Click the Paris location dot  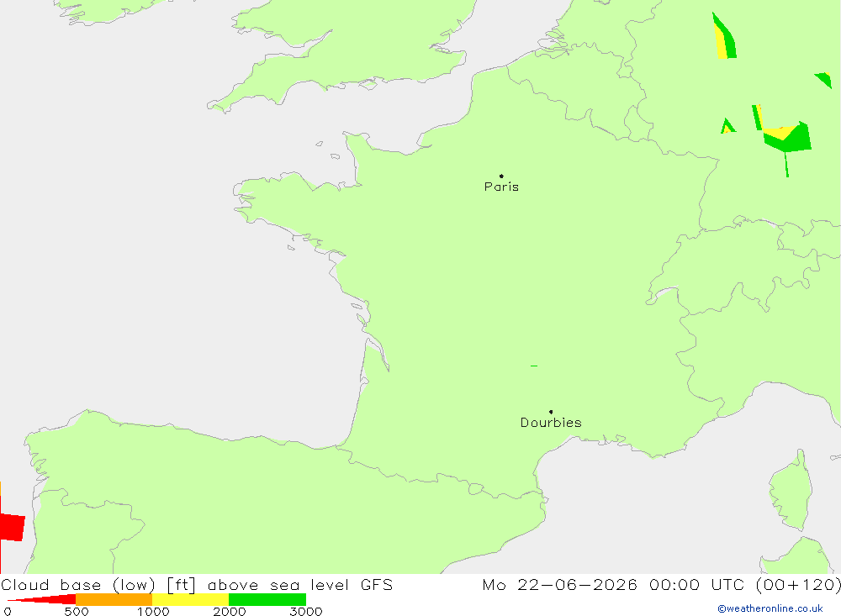click(501, 176)
